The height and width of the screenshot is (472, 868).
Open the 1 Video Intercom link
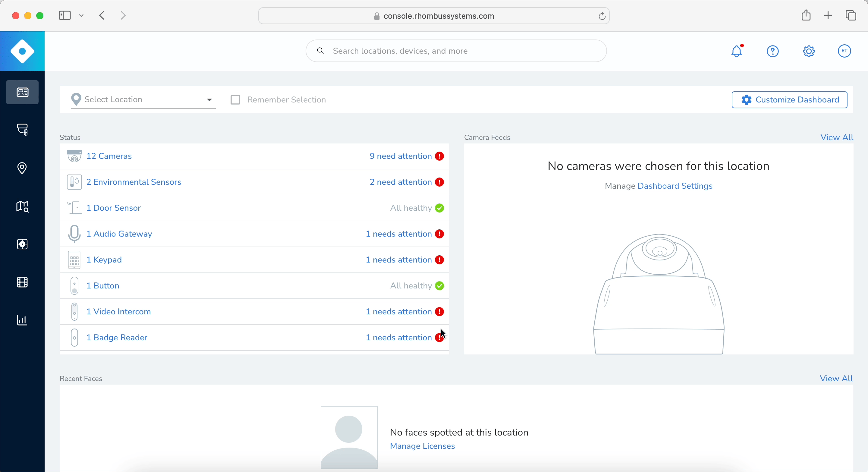[119, 312]
